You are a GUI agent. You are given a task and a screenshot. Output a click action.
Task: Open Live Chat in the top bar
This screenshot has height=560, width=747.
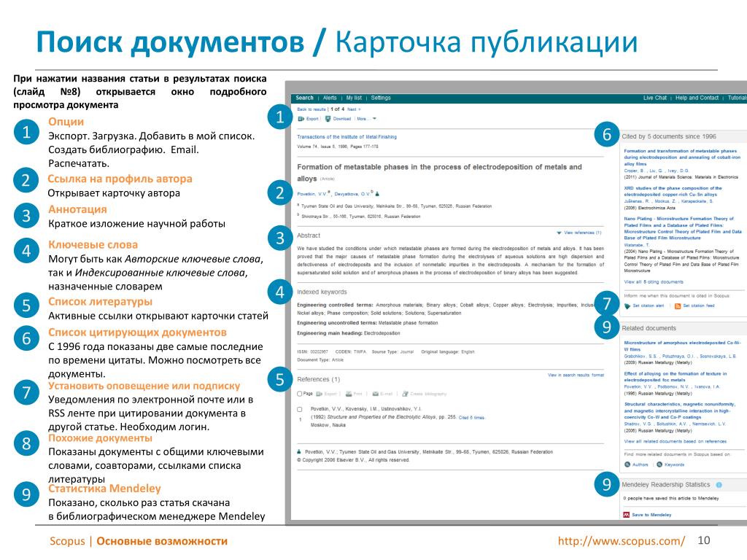click(x=655, y=98)
